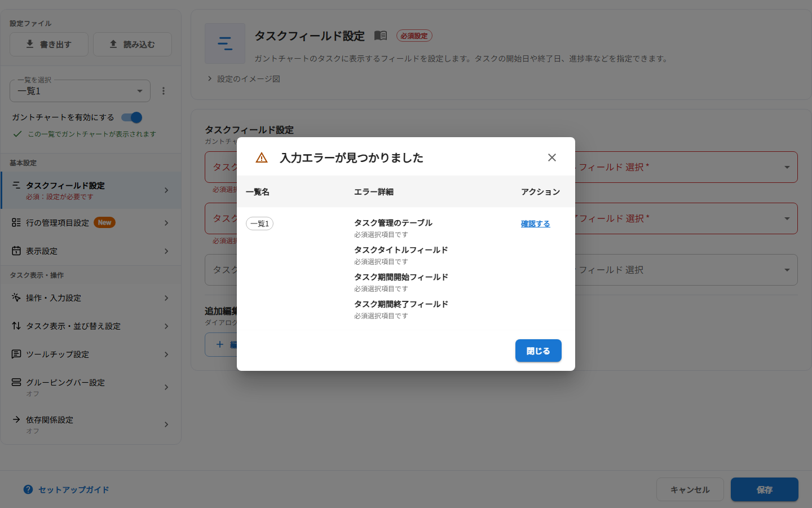Click the calendar icon of 表示設定

[16, 251]
